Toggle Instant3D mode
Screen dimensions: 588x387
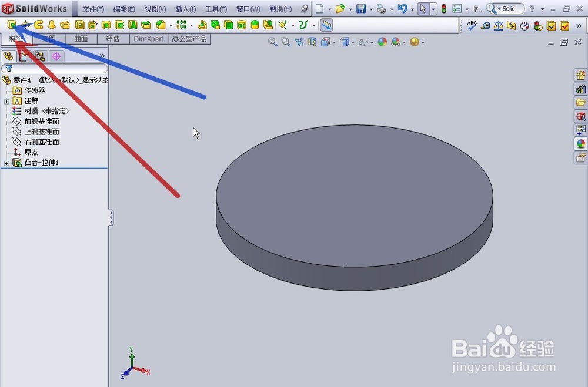(x=326, y=25)
